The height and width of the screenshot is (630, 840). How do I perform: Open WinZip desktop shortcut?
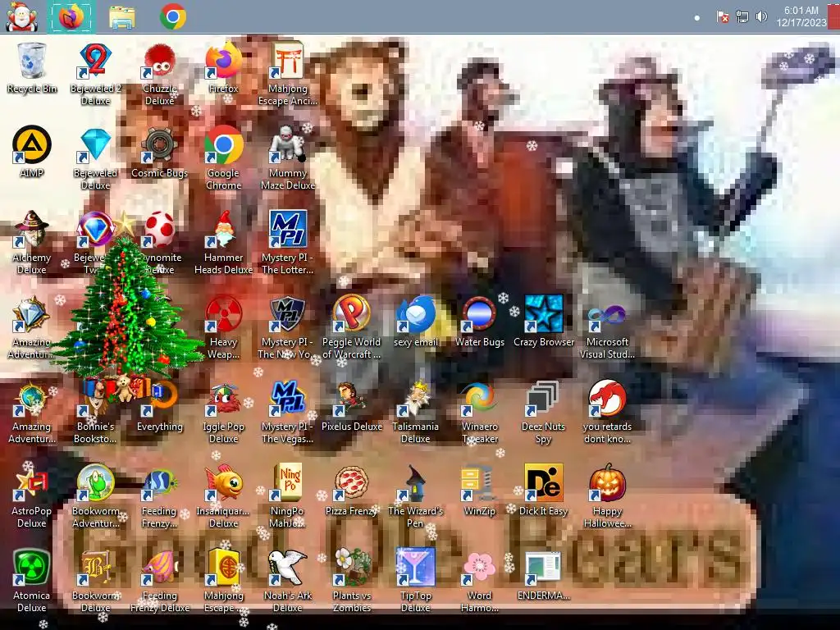pyautogui.click(x=479, y=491)
